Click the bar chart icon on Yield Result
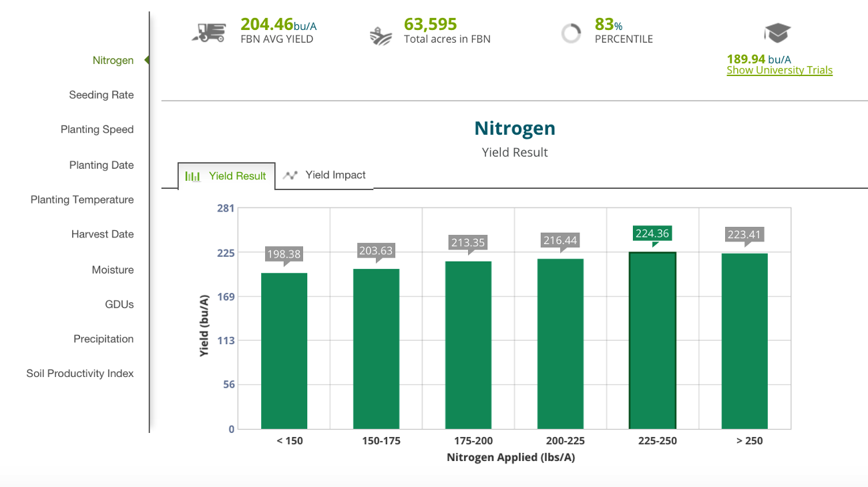The image size is (868, 487). pos(193,176)
